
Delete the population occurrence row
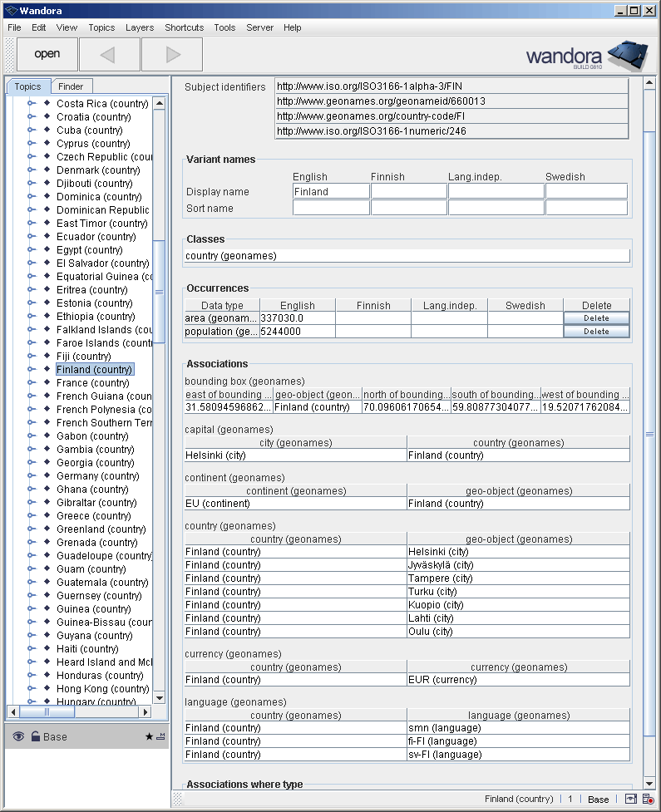[x=595, y=332]
